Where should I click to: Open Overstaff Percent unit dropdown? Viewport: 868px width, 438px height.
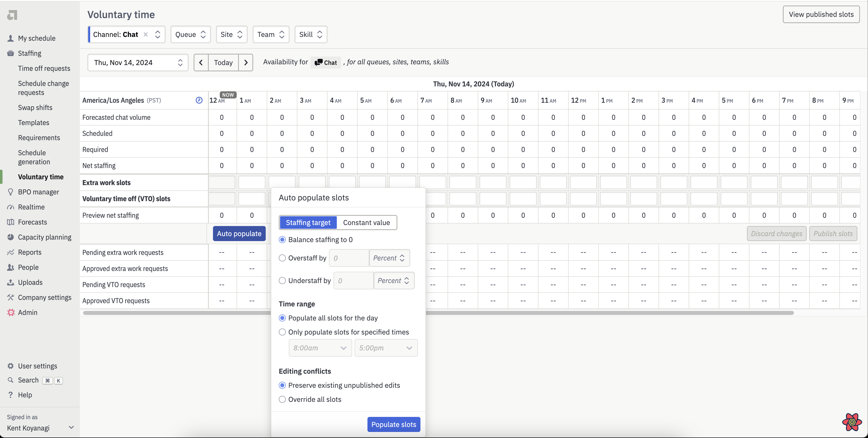389,258
